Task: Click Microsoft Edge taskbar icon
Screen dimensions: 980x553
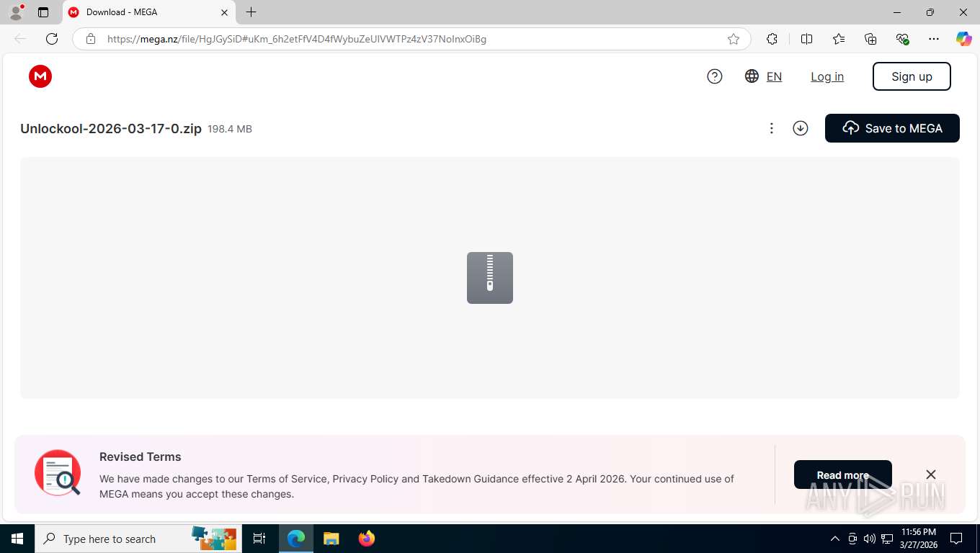Action: (x=296, y=539)
